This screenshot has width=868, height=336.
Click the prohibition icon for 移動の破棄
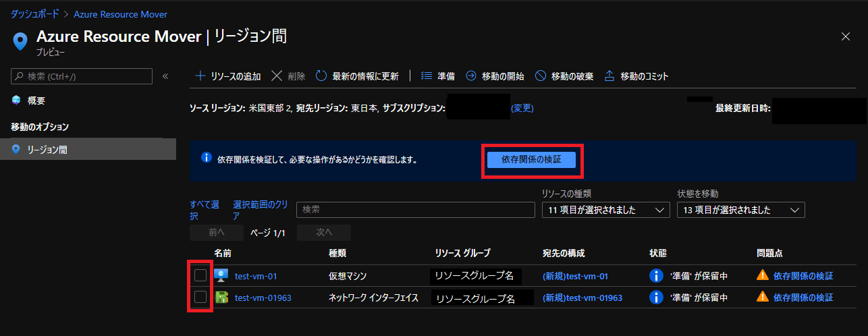[x=541, y=76]
